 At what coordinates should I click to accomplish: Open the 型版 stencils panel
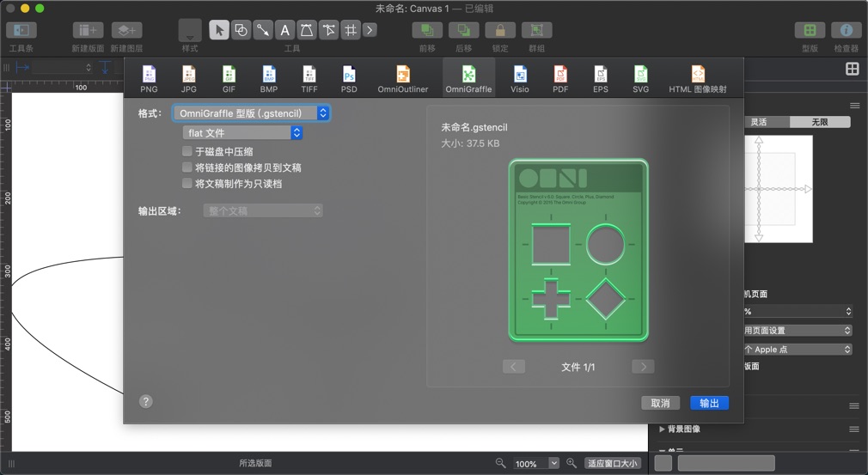(810, 30)
